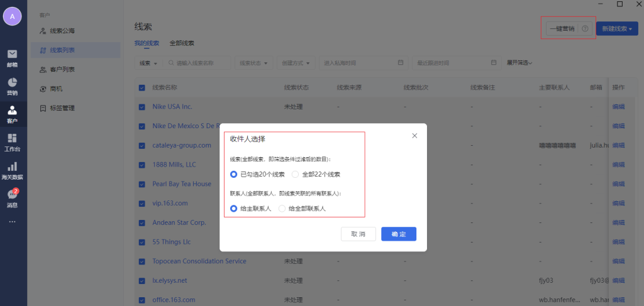Expand more filters via 展开筛选
Screen dimensions: 644x306
click(x=519, y=63)
